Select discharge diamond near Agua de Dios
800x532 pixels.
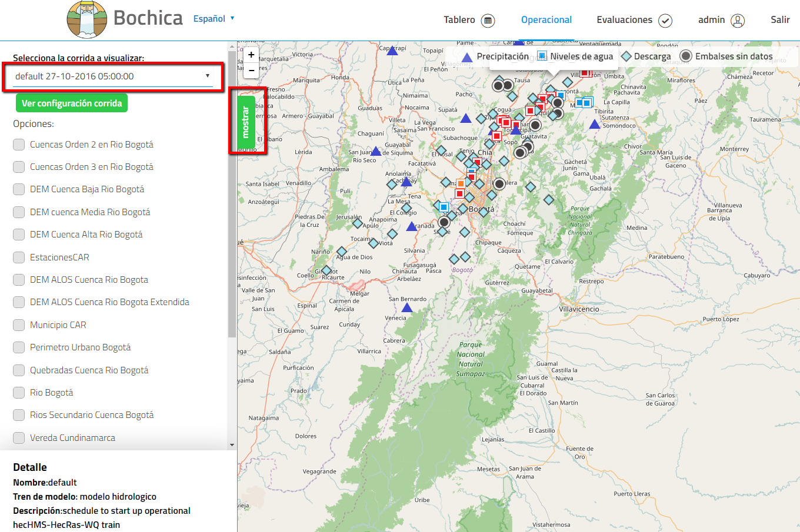point(341,252)
